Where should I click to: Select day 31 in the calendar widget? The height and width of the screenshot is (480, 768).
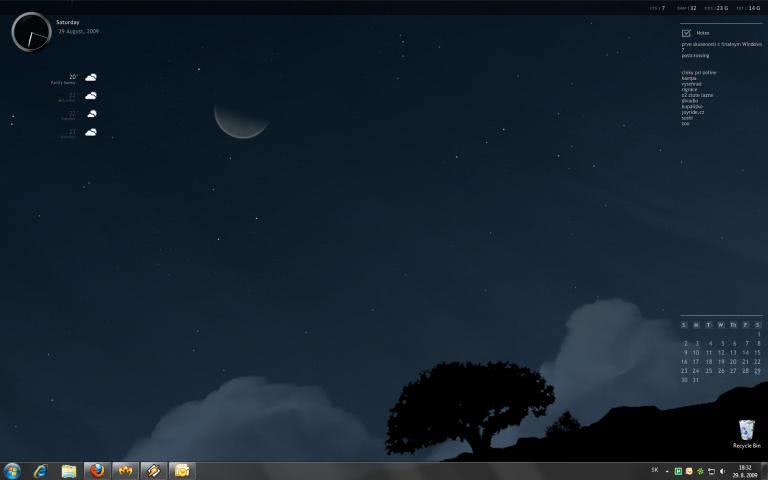696,380
